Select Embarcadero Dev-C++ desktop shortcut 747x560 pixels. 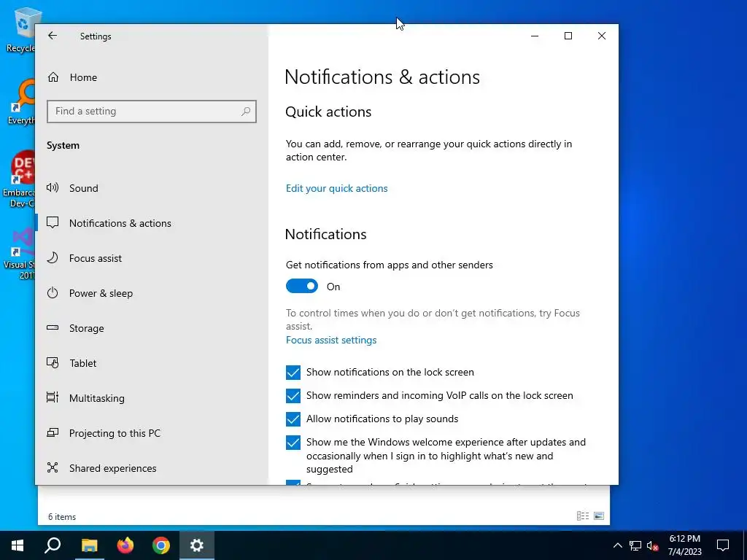pyautogui.click(x=19, y=179)
